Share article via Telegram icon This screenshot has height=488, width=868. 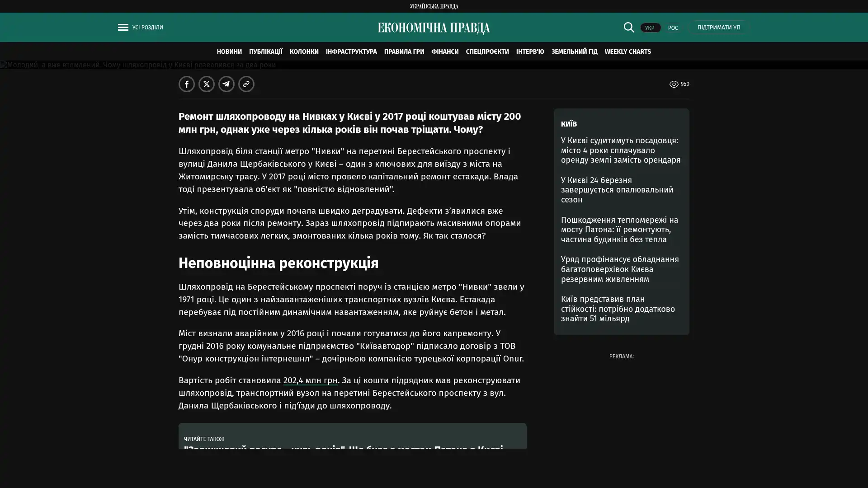coord(226,84)
